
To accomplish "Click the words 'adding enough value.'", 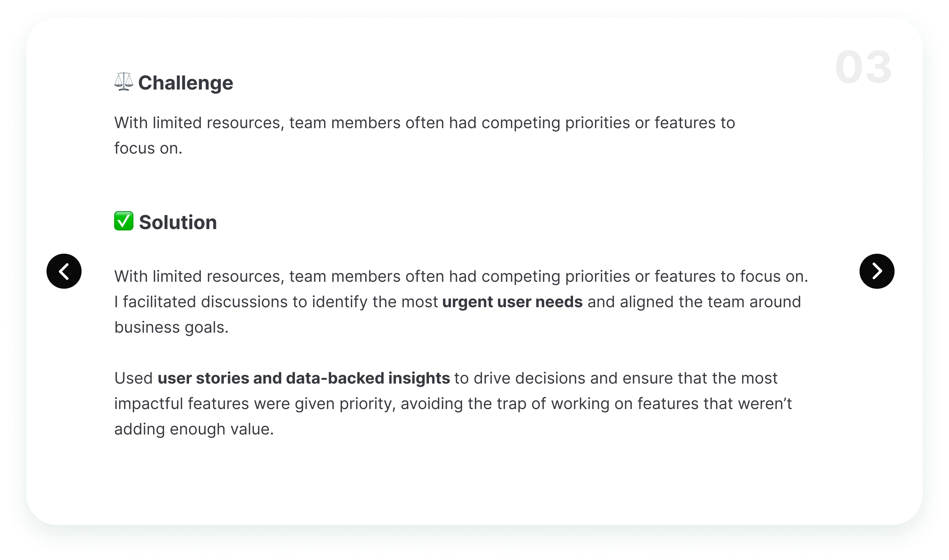I will (194, 429).
